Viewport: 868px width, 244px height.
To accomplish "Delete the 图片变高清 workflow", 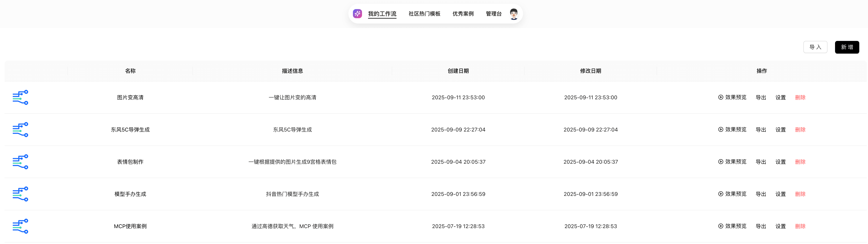I will 800,97.
